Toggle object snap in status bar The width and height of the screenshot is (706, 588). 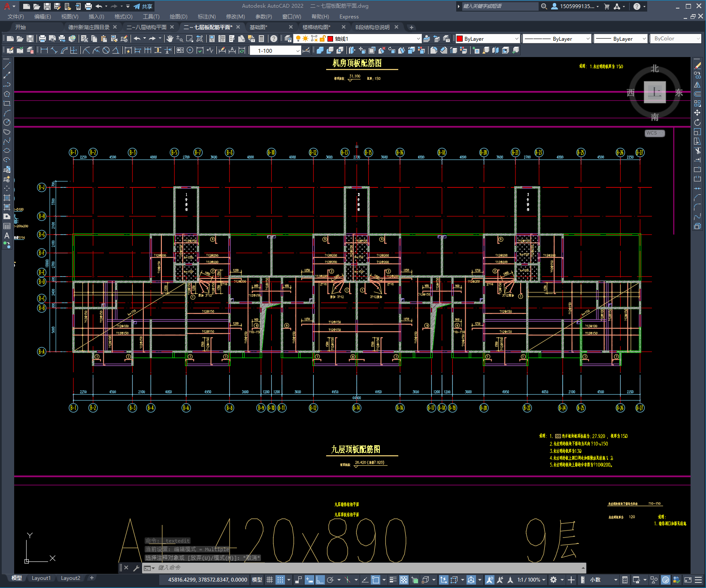click(376, 580)
